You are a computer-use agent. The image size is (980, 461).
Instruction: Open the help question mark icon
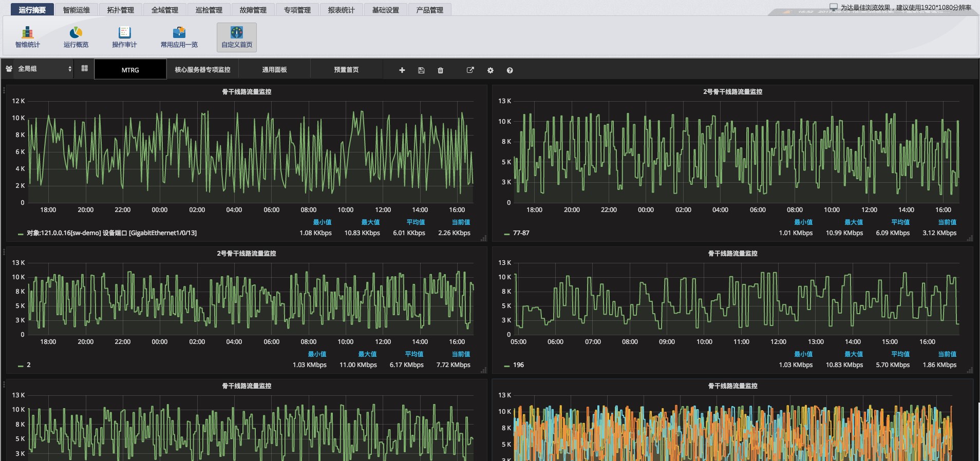click(510, 70)
